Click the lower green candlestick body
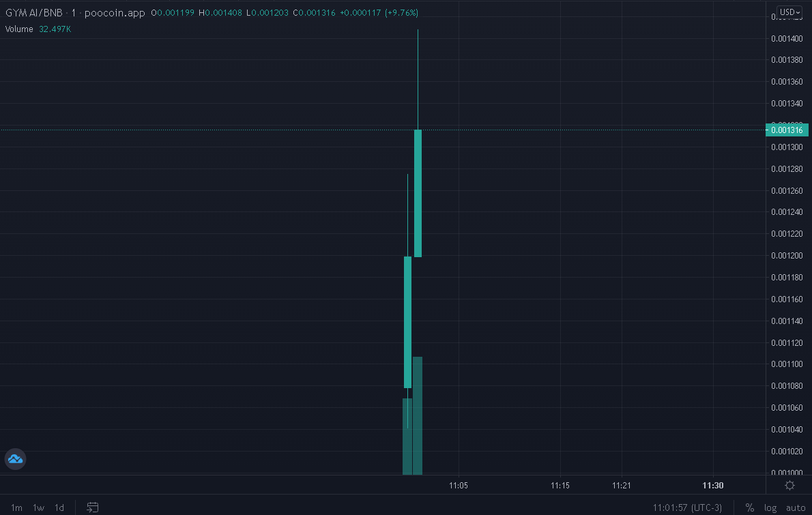 tap(407, 322)
